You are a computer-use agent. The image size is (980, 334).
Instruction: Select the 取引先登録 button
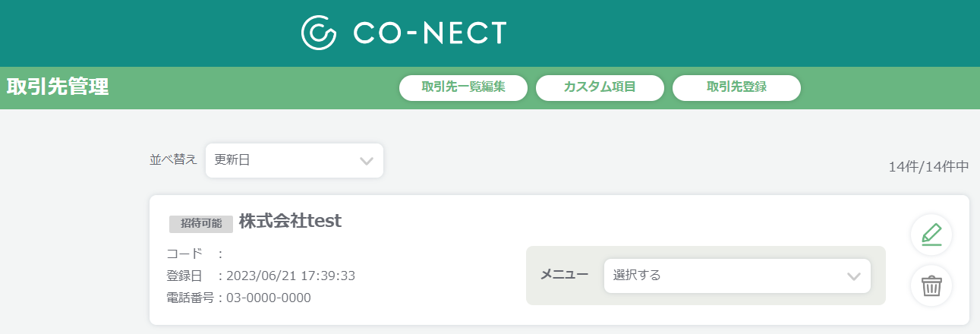coord(736,87)
